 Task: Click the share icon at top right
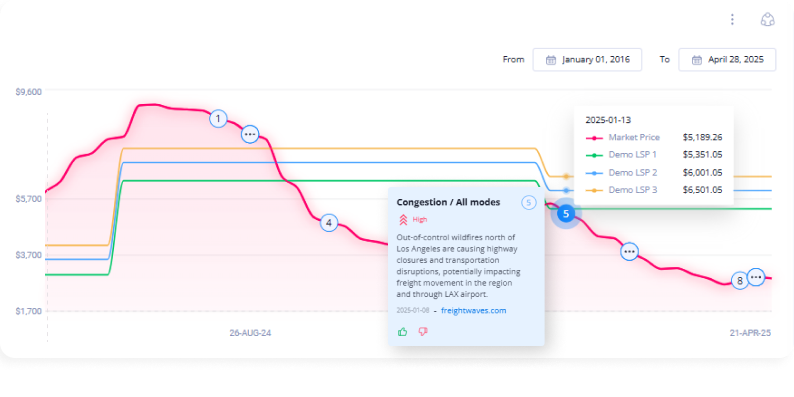[768, 20]
